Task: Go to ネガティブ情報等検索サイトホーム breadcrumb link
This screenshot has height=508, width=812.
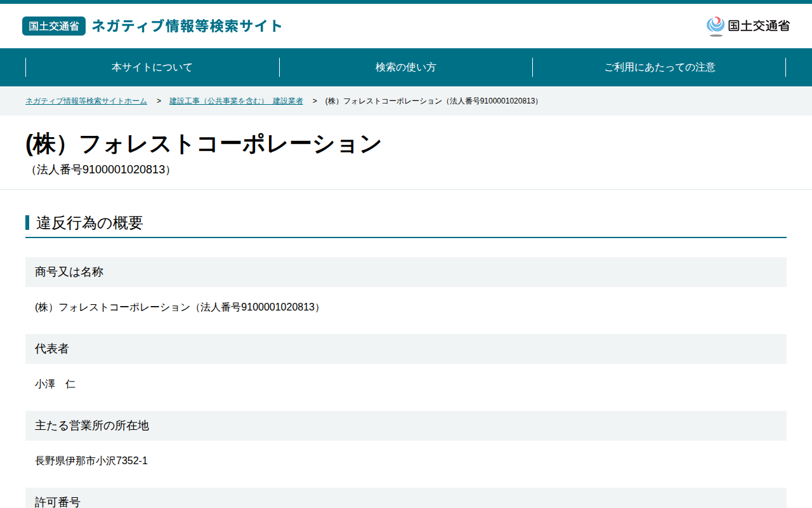Action: pos(86,101)
